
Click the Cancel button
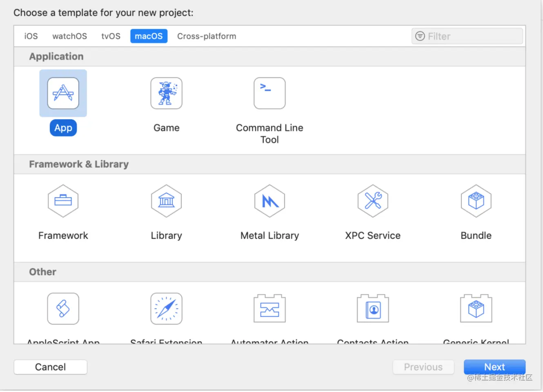coord(50,367)
